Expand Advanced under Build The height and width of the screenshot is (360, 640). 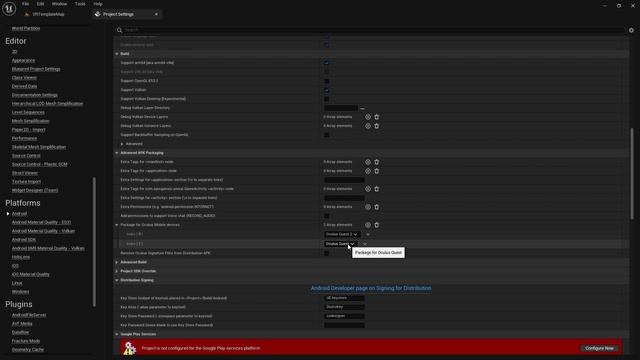[x=122, y=144]
